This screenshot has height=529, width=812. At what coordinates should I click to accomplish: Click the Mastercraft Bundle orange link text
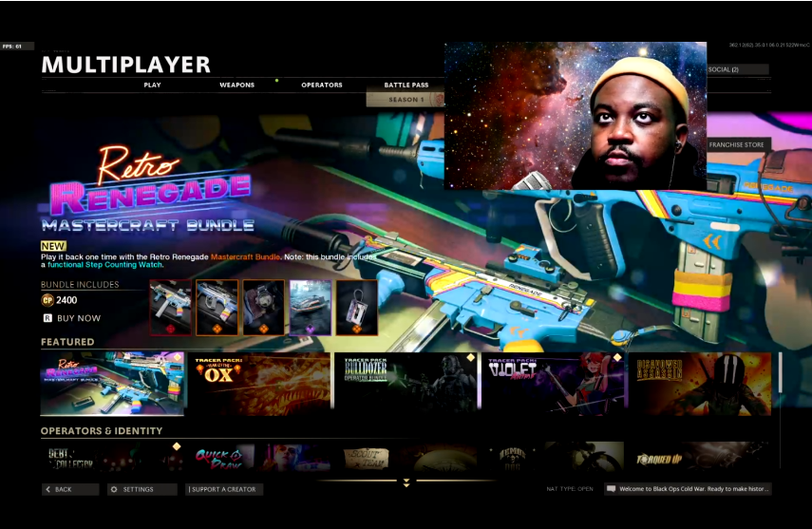click(x=245, y=257)
